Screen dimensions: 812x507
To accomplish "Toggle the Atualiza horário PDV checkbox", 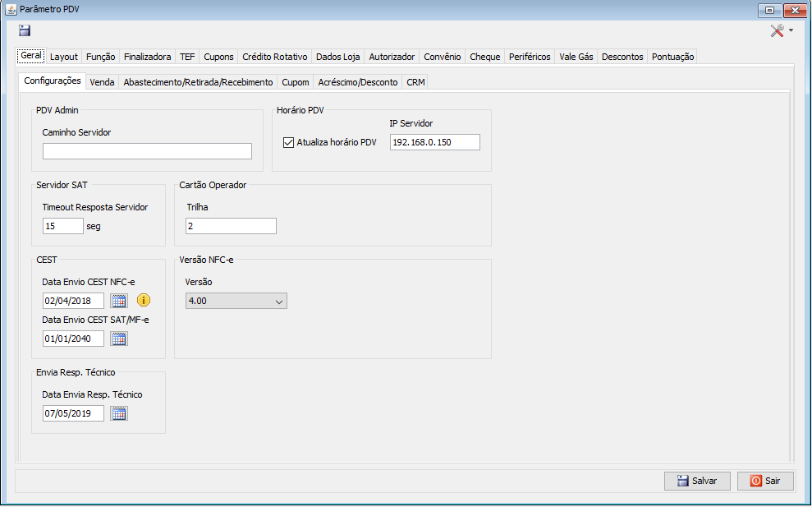I will (288, 142).
